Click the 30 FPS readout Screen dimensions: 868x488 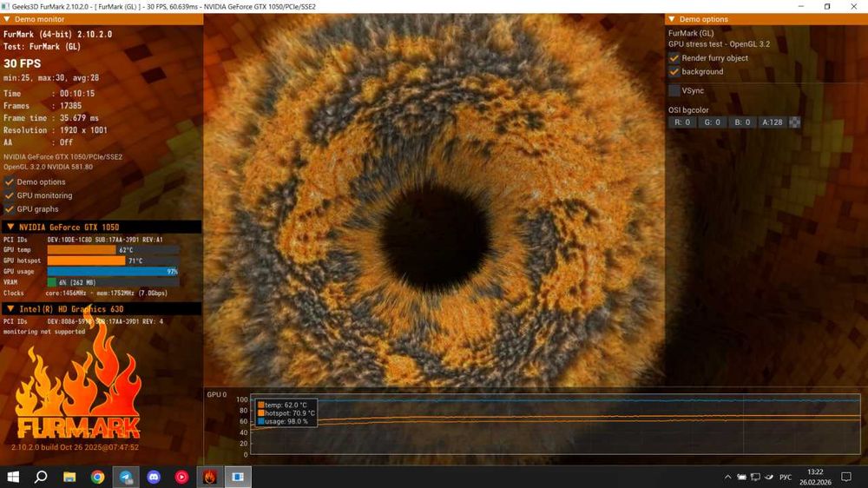[23, 63]
